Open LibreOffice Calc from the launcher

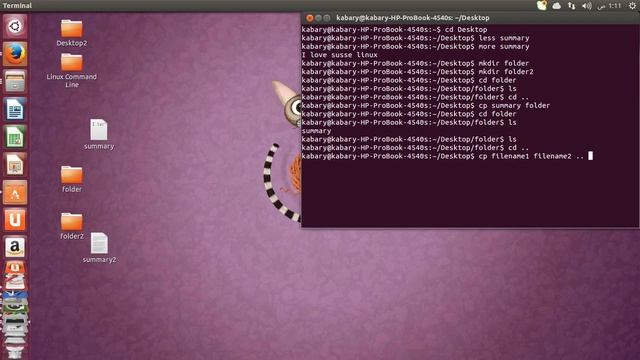(15, 137)
